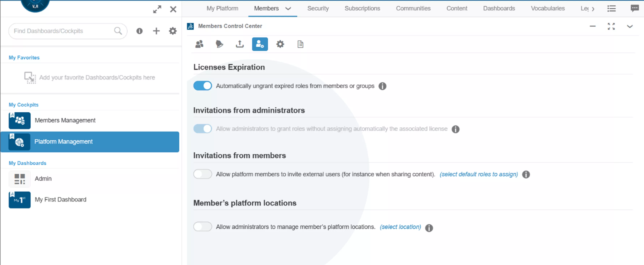
Task: Enable administrators managing member's platform locations
Action: click(202, 226)
